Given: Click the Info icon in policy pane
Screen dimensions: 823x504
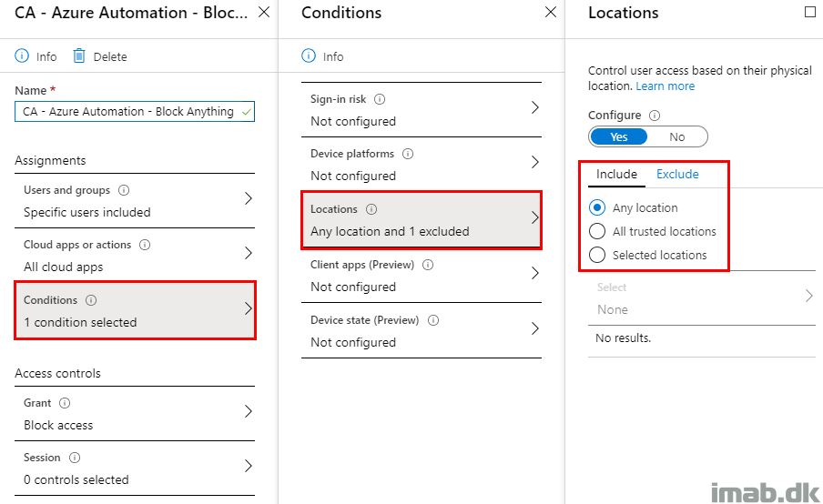Looking at the screenshot, I should (x=22, y=55).
